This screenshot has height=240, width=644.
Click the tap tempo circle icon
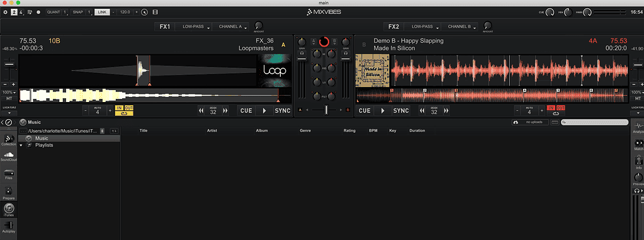[144, 12]
